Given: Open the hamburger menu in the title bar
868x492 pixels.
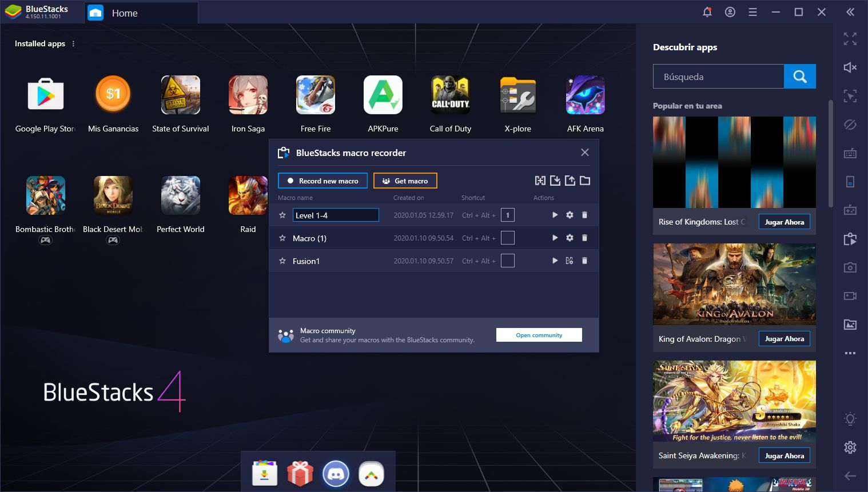Looking at the screenshot, I should pos(752,11).
